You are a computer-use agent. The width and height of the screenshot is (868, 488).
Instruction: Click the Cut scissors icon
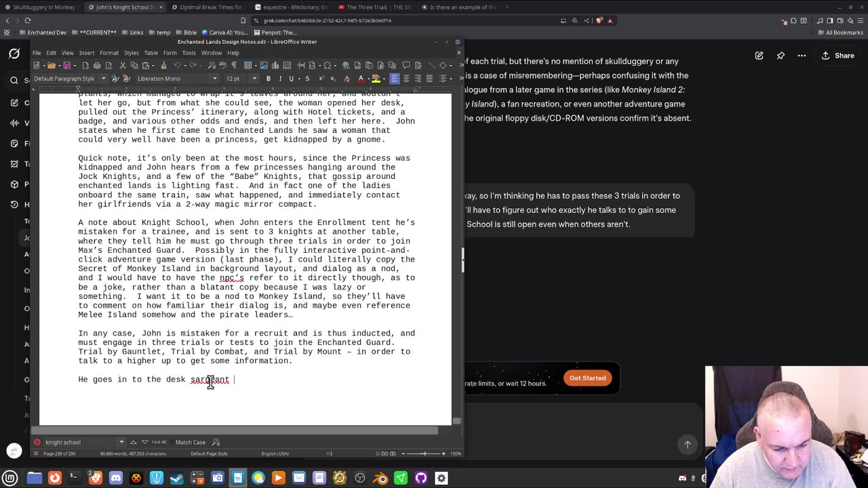pos(123,65)
